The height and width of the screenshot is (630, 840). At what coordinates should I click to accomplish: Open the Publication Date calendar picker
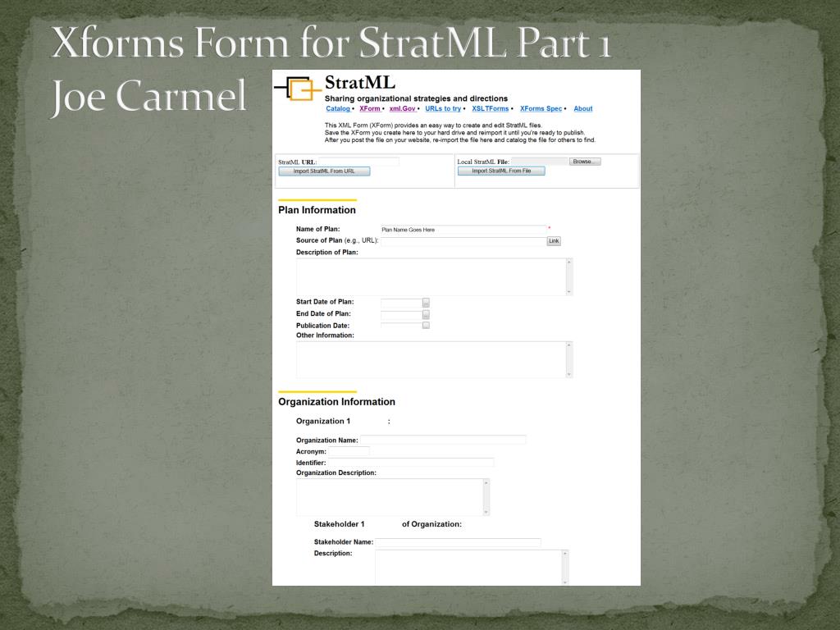coord(426,325)
